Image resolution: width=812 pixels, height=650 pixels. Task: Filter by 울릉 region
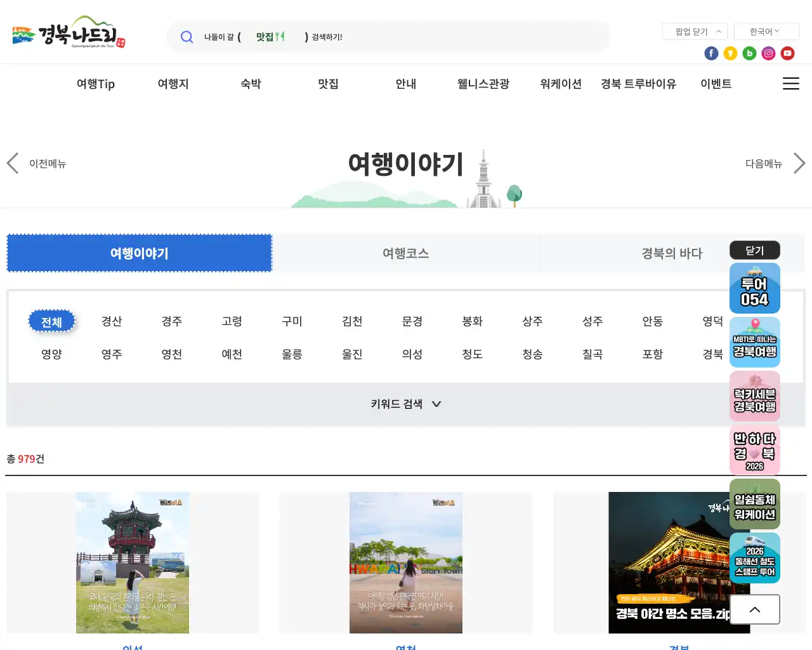[x=292, y=354]
